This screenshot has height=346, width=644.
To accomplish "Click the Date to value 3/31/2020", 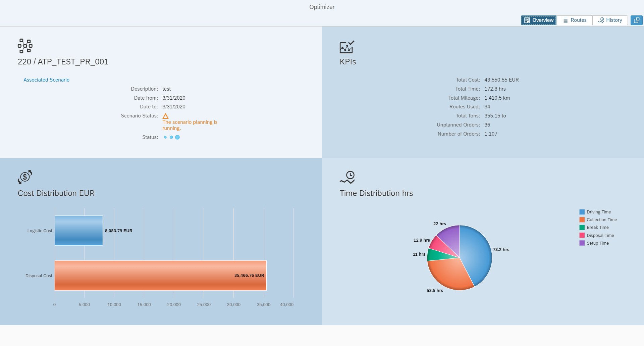I will [x=174, y=107].
